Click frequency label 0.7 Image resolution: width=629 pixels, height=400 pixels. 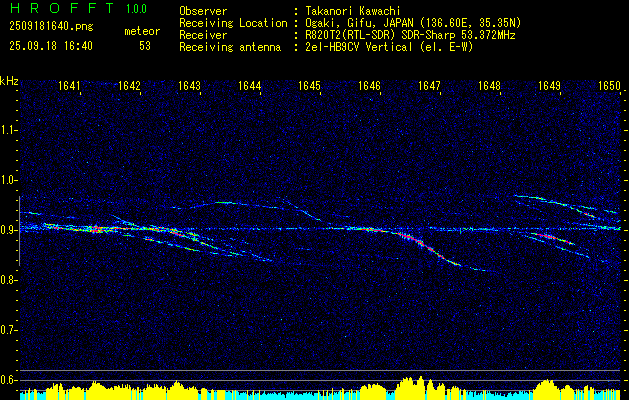click(x=8, y=330)
